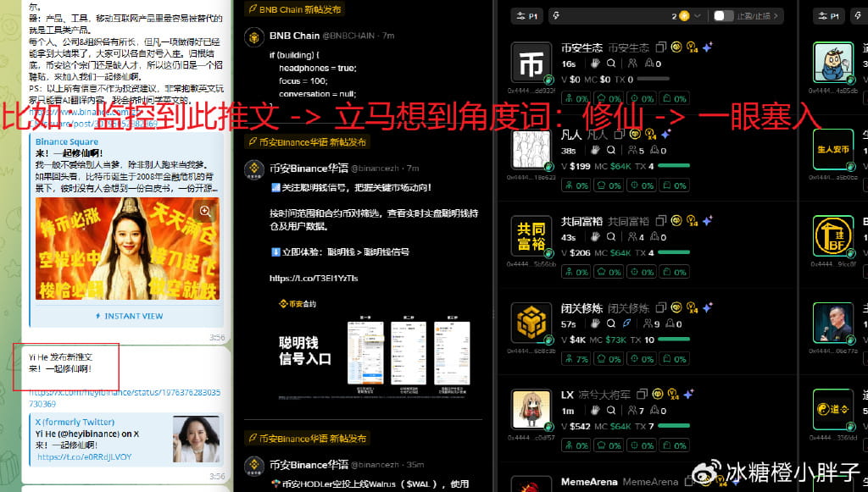Open the BNB Chain 新帖发布 tag
Viewport: 868px width, 492px height.
295,9
